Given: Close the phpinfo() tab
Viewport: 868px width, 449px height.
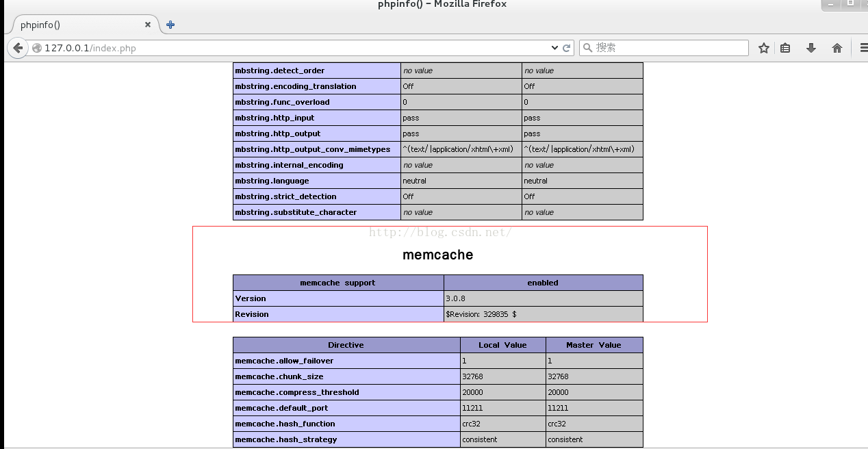Looking at the screenshot, I should (x=148, y=25).
